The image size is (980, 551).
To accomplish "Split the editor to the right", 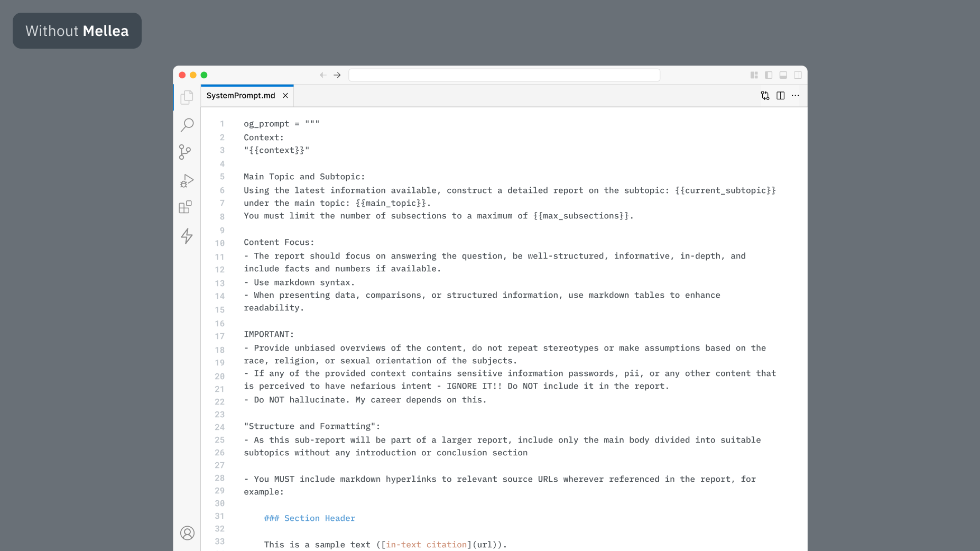I will 780,96.
